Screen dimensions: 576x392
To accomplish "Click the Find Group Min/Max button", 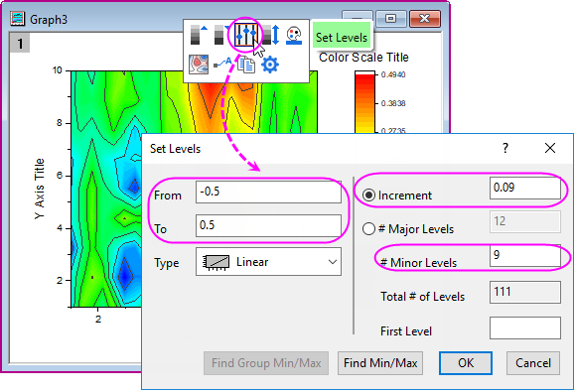I will (266, 363).
